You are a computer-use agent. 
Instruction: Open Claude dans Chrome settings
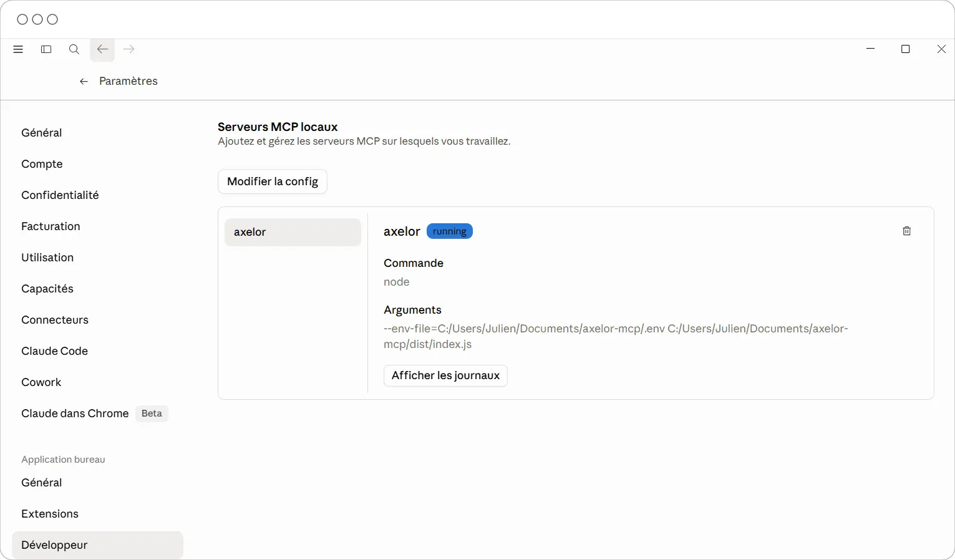(x=75, y=413)
